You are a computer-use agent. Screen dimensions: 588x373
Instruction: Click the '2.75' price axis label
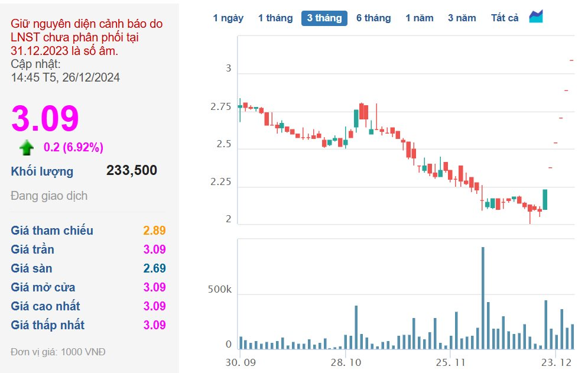[x=220, y=107]
